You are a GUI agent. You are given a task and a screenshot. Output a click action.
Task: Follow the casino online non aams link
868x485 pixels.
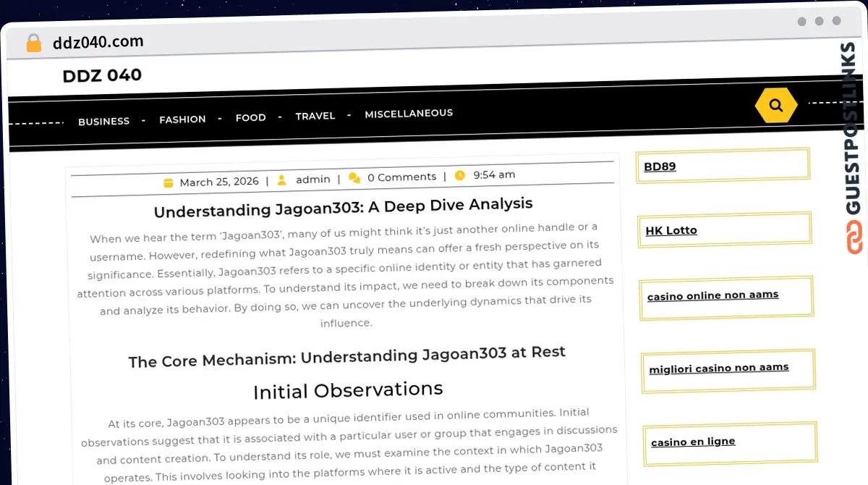click(713, 295)
